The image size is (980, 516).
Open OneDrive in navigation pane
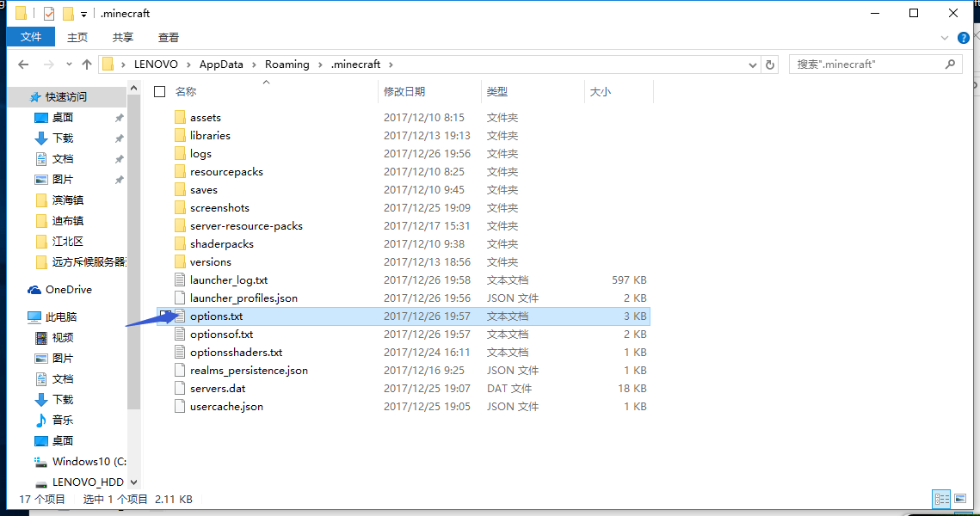point(68,290)
